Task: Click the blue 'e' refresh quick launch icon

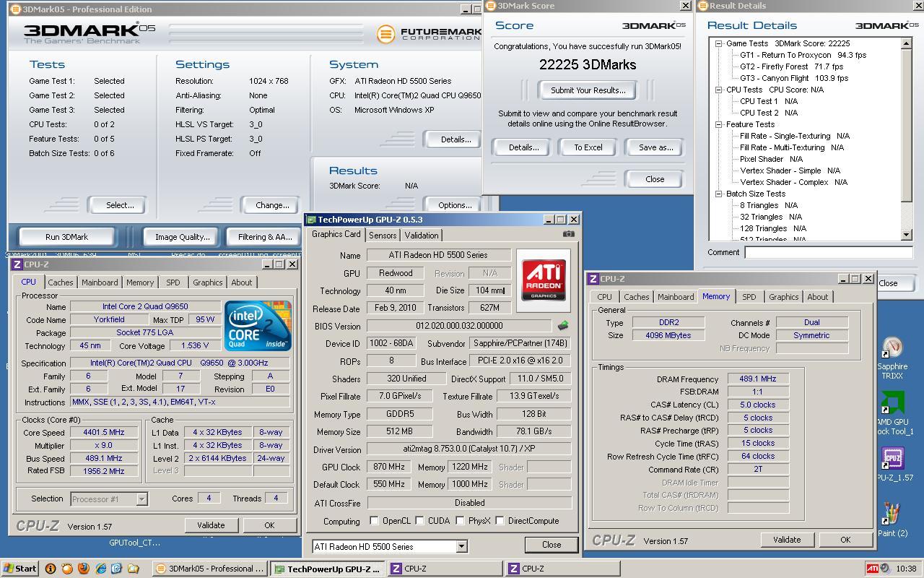Action: (116, 569)
